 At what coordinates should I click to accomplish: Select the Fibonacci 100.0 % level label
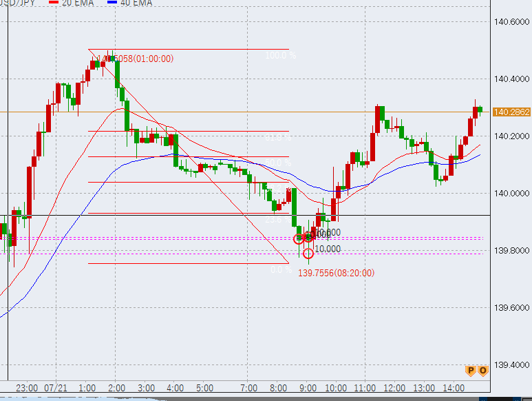click(280, 55)
